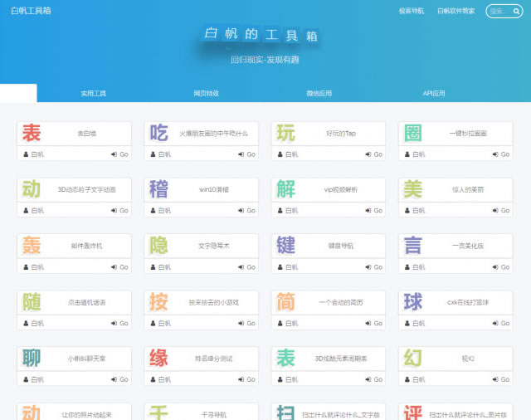Viewport: 531px width, 420px height.
Task: Switch to the API应用 tab
Action: pyautogui.click(x=433, y=94)
